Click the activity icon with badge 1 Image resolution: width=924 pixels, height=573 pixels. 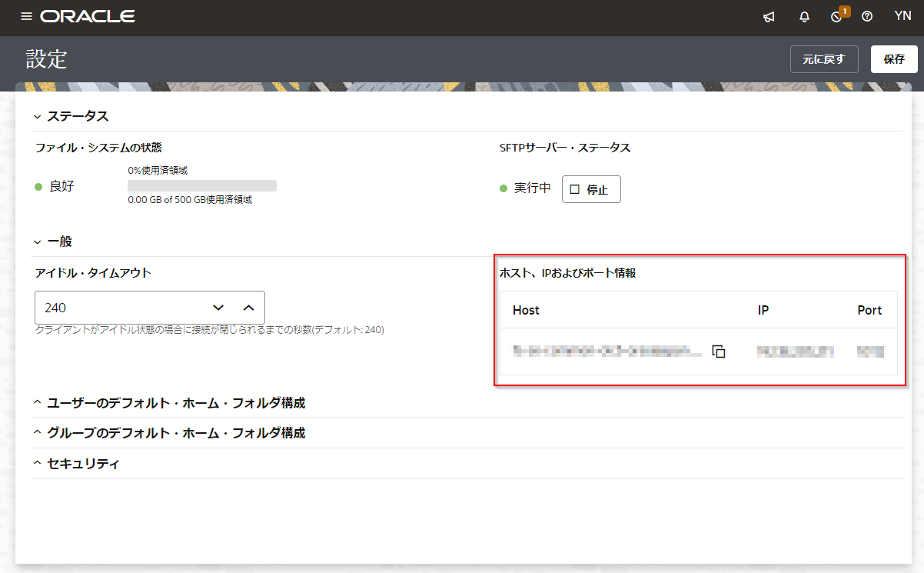click(837, 17)
